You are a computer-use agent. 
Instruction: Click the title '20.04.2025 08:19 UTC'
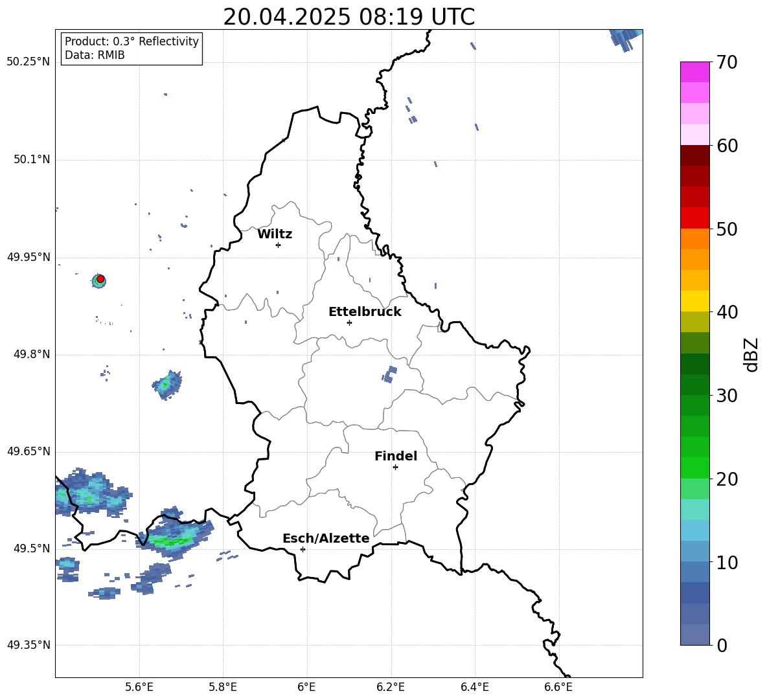(x=349, y=17)
